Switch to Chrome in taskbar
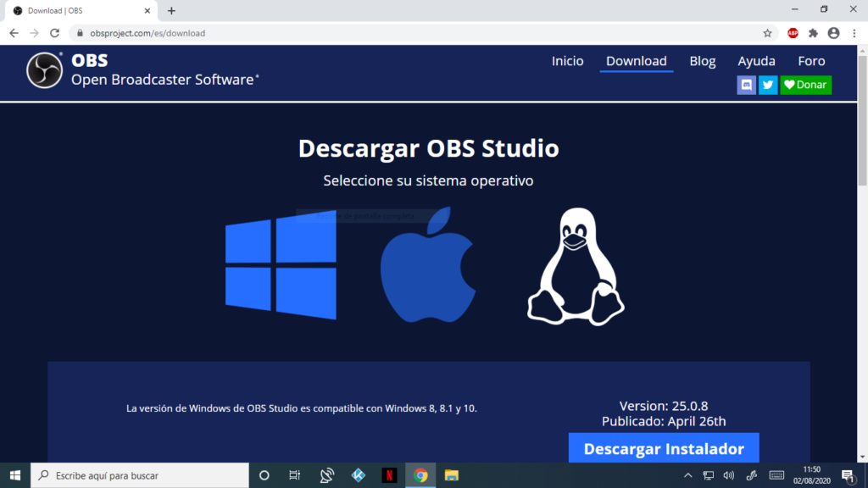The width and height of the screenshot is (868, 488). [420, 475]
